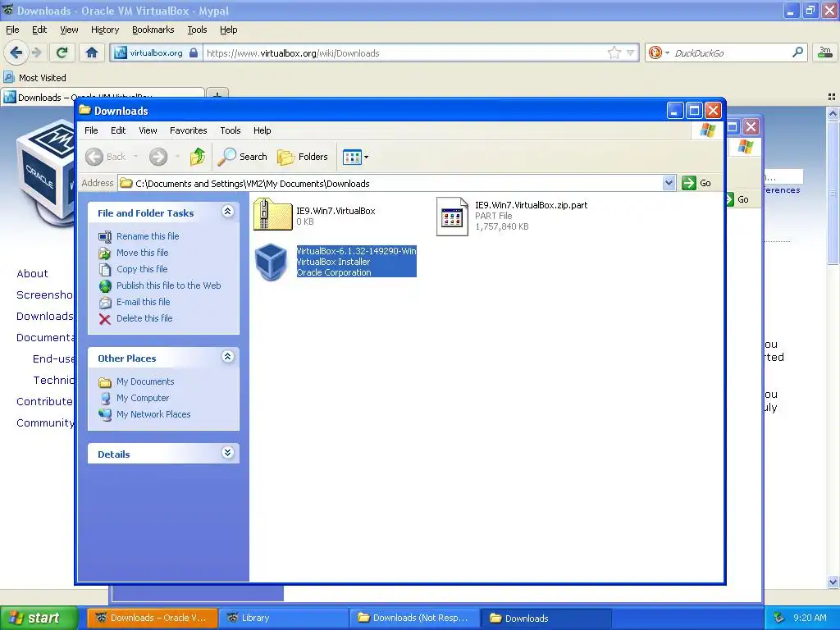
Task: Collapse the Other Places panel
Action: click(x=228, y=357)
